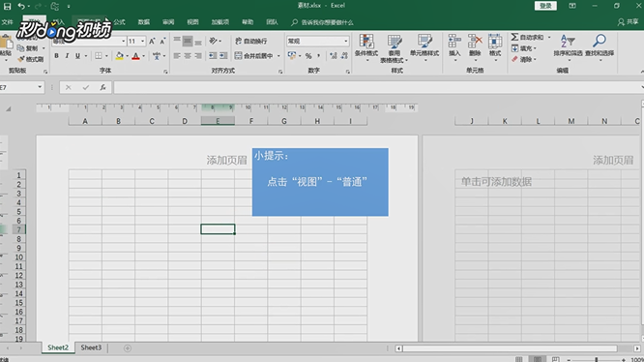The width and height of the screenshot is (644, 362).
Task: Click the percent style icon
Action: click(x=308, y=56)
